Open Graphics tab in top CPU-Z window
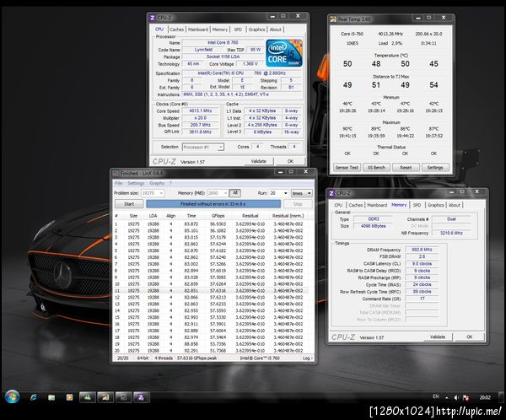This screenshot has height=420, width=506. click(256, 30)
